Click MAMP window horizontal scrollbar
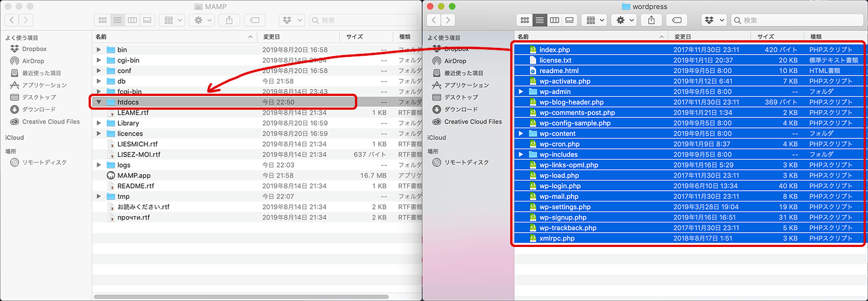868x301 pixels. 242,297
